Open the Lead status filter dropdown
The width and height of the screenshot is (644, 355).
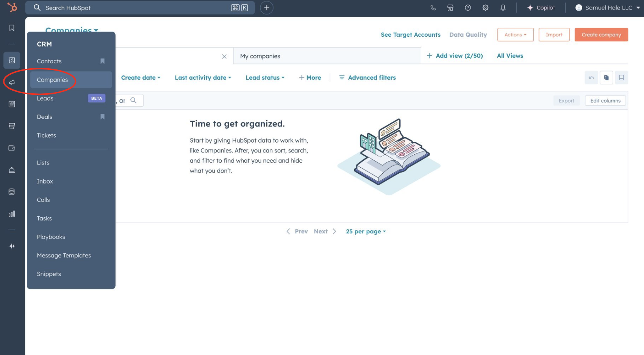[x=265, y=78]
